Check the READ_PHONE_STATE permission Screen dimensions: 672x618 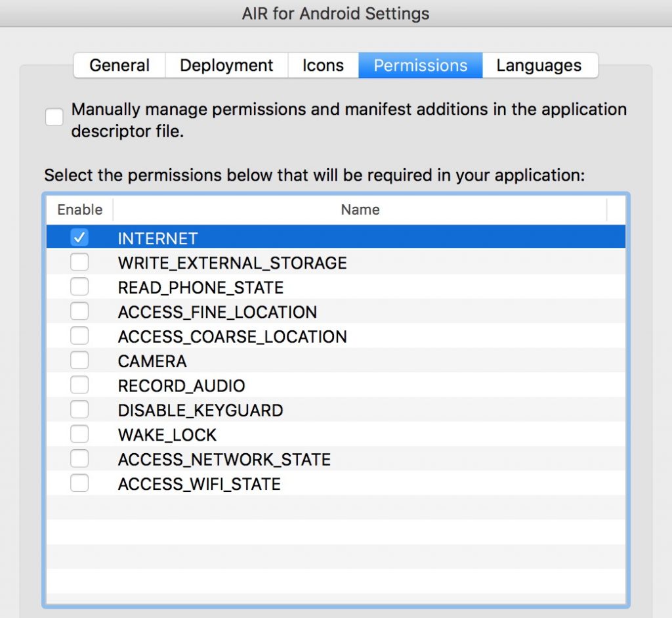(79, 286)
